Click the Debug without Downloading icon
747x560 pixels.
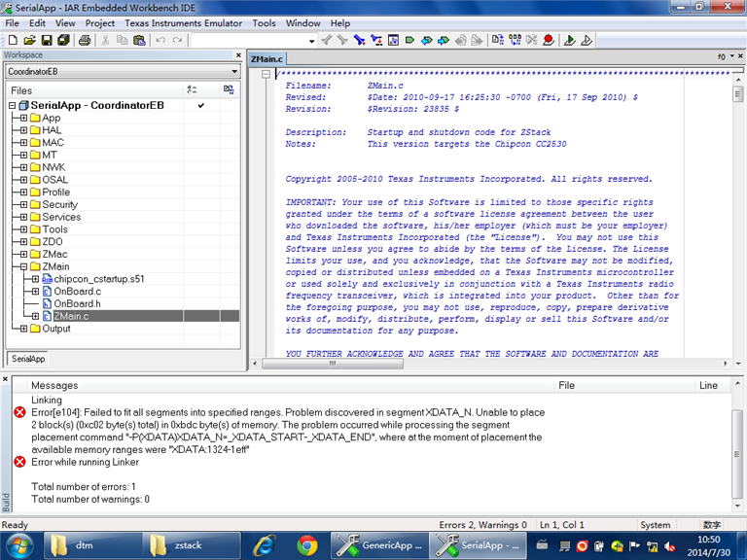[587, 41]
